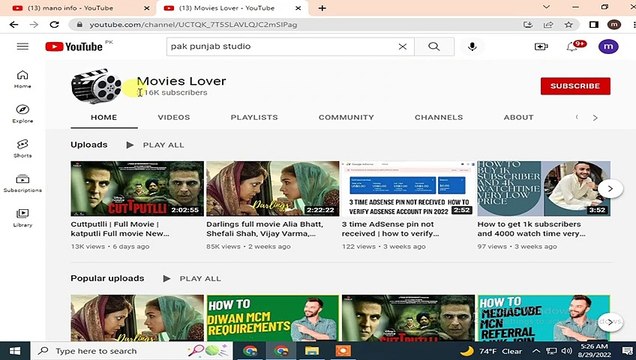This screenshot has width=636, height=360.
Task: Click the taskbar volume speaker icon
Action: click(567, 351)
